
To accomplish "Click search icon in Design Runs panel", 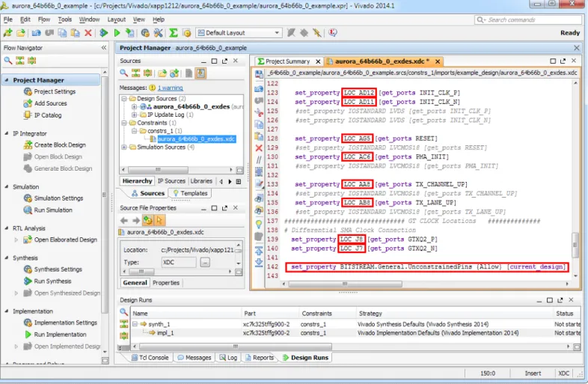I will click(123, 311).
